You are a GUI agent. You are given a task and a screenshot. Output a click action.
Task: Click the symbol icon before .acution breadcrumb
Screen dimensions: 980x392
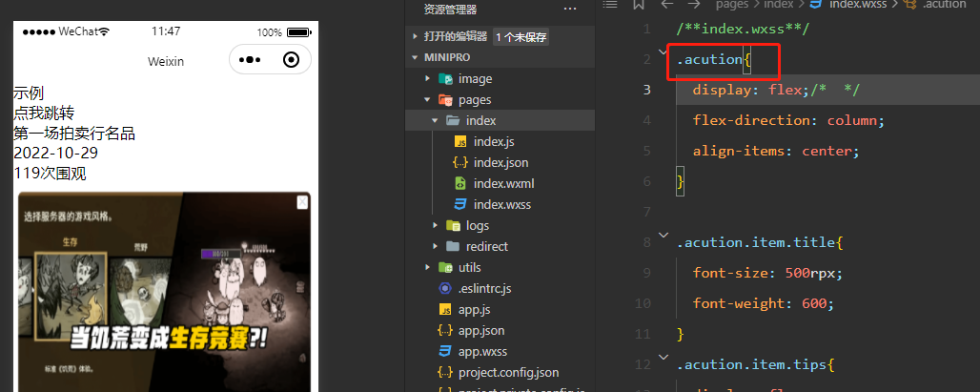click(x=910, y=5)
